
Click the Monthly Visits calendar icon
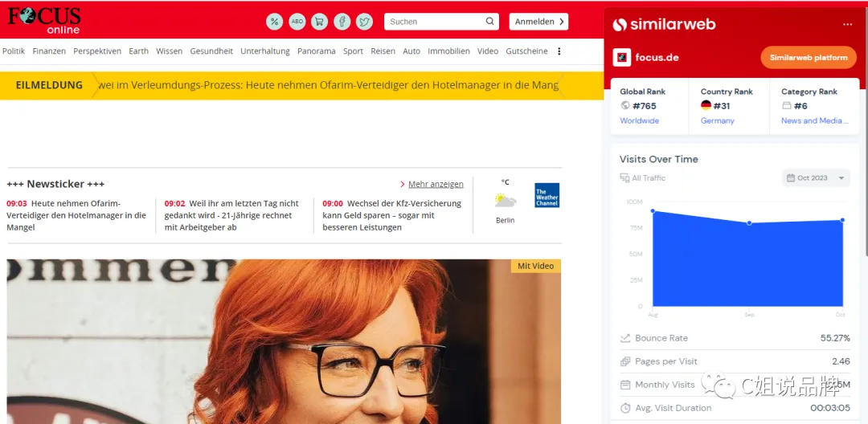pos(625,385)
